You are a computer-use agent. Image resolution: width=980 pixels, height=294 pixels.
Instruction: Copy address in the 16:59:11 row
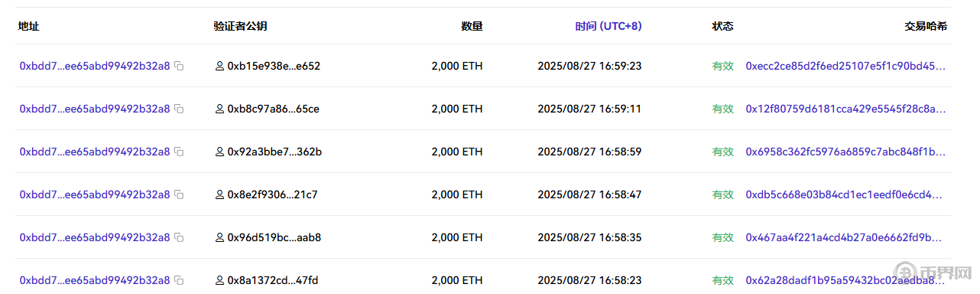(x=179, y=109)
